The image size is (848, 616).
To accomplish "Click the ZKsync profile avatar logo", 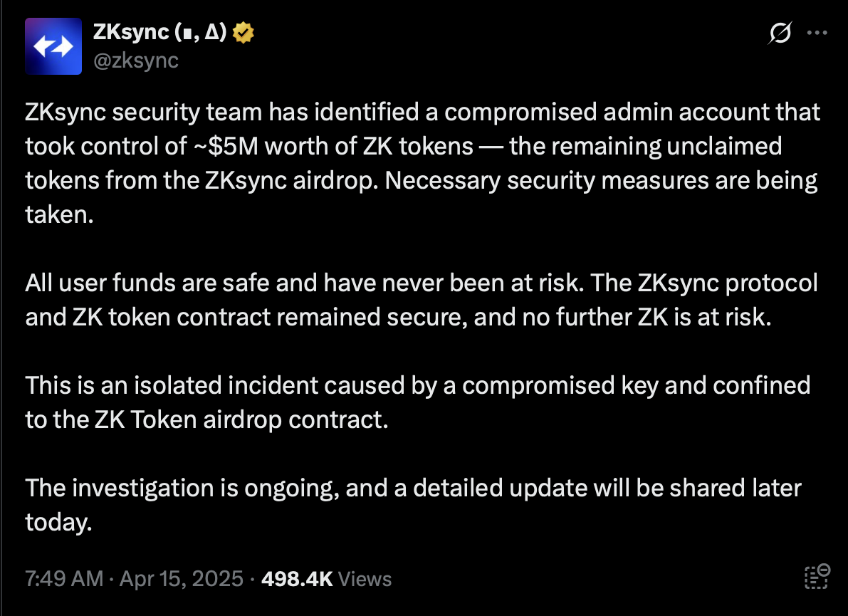I will click(53, 46).
